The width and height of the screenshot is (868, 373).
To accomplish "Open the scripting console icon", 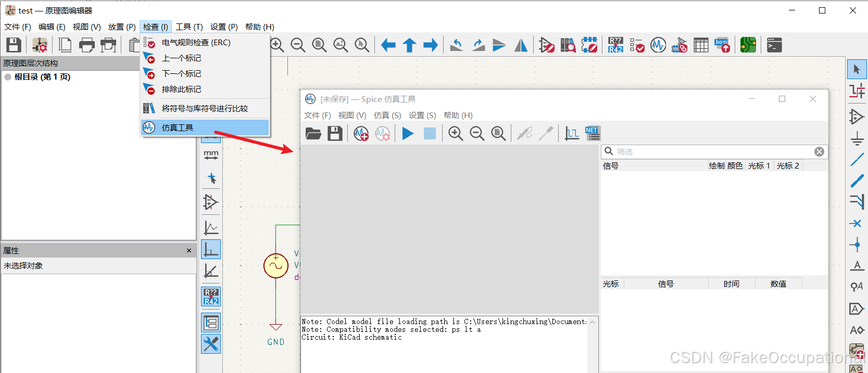I will [x=774, y=45].
